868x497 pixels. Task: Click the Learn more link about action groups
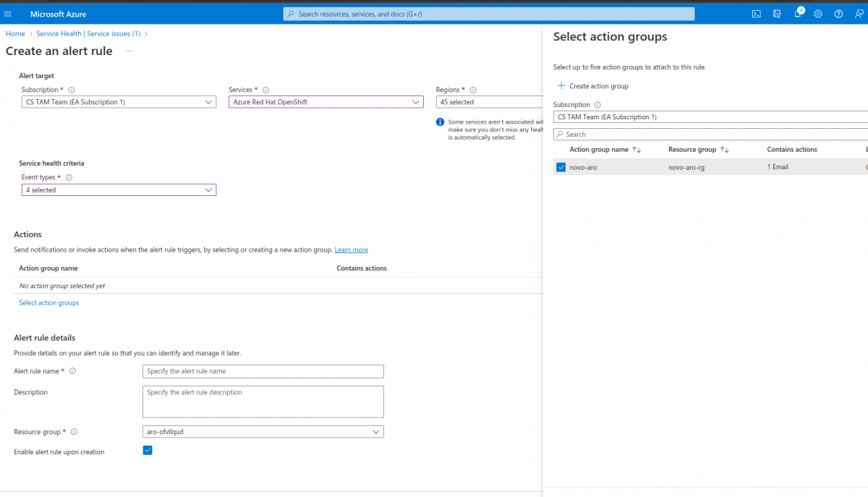click(x=352, y=249)
